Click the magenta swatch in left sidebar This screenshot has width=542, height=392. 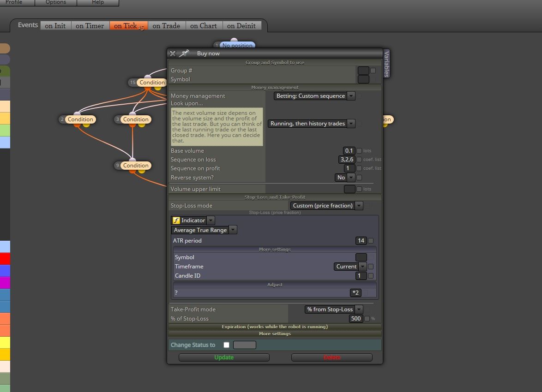(x=5, y=283)
